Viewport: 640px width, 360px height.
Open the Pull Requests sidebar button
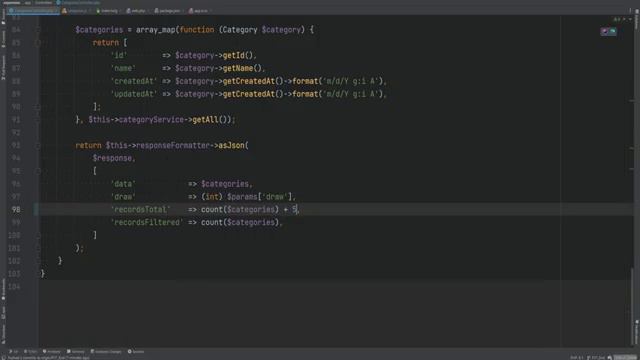pos(3,67)
